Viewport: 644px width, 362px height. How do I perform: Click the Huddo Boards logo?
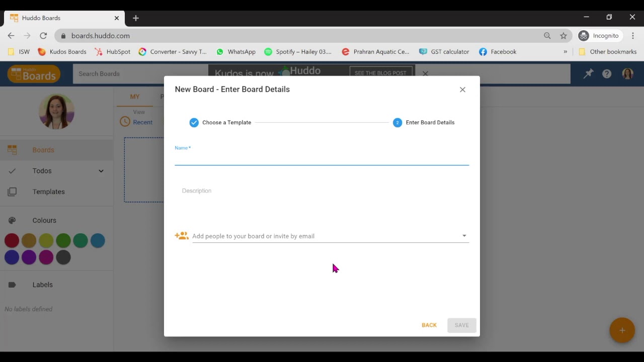point(34,74)
